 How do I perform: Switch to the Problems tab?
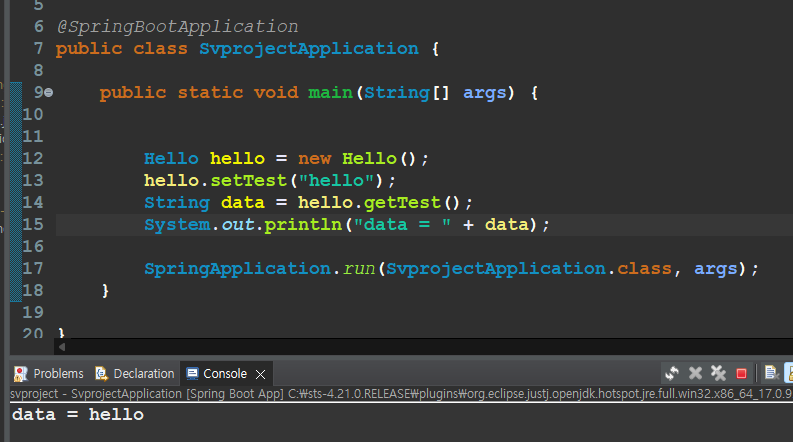pyautogui.click(x=49, y=374)
